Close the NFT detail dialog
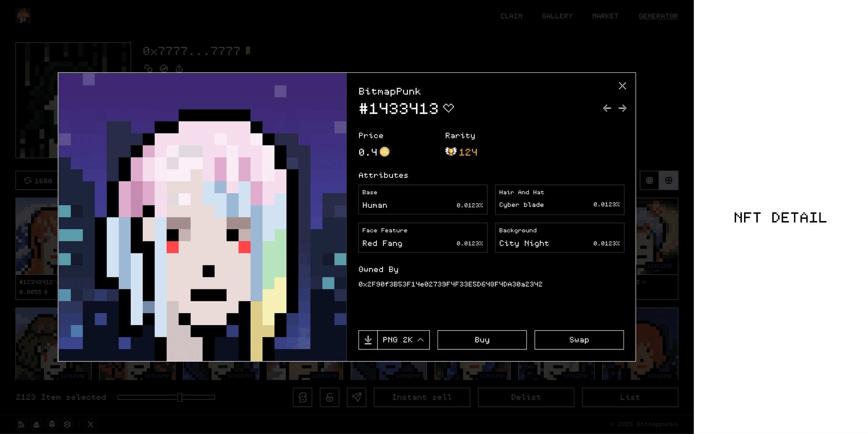 point(622,86)
